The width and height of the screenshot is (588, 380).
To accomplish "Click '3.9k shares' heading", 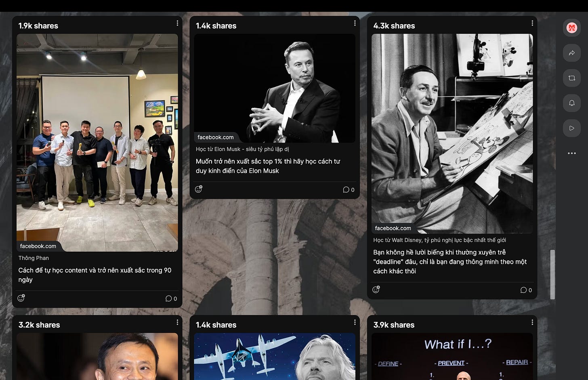I will [394, 325].
